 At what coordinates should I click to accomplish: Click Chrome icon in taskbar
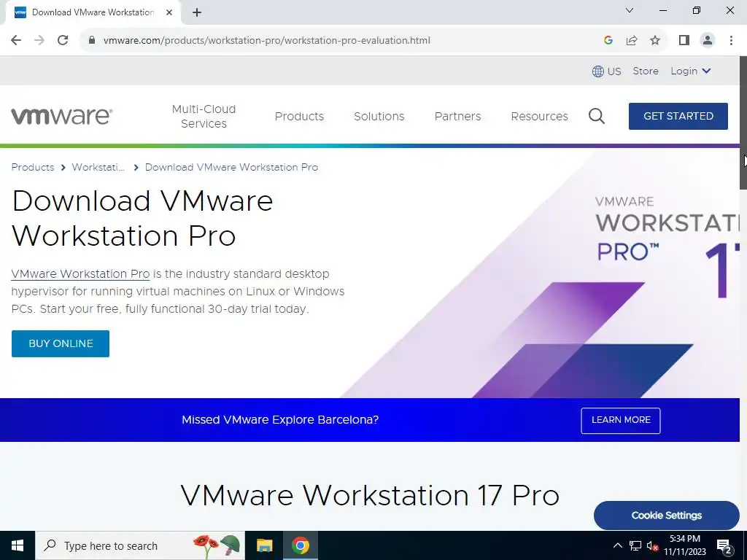(300, 545)
